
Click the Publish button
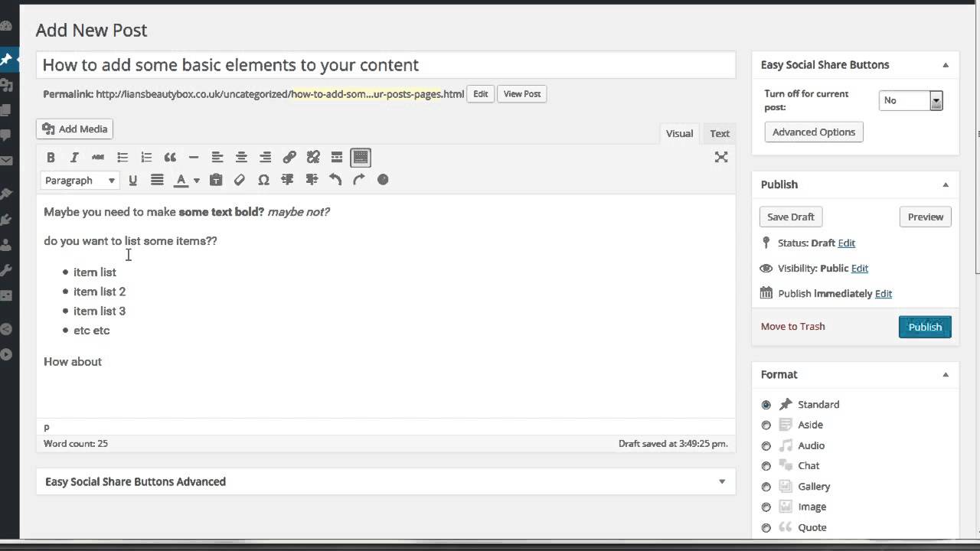925,327
